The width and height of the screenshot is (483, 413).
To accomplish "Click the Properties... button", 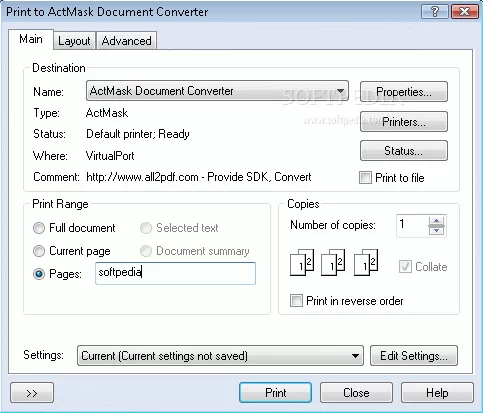I will 404,92.
